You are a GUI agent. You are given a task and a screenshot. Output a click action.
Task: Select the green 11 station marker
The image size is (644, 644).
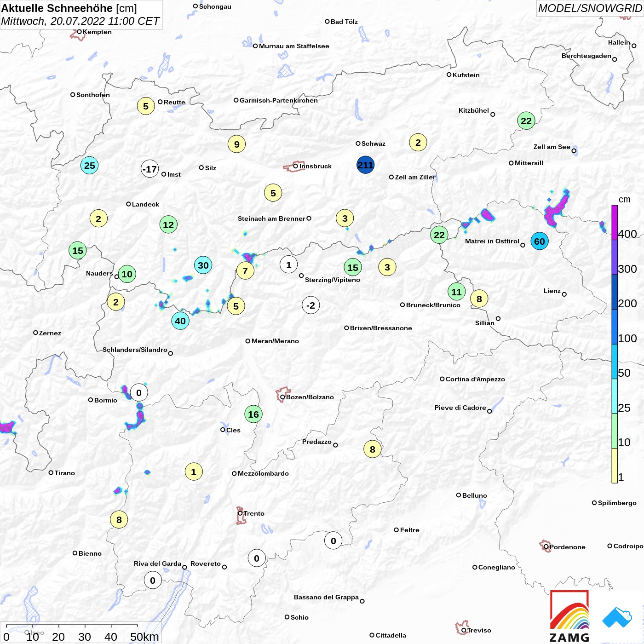[456, 292]
